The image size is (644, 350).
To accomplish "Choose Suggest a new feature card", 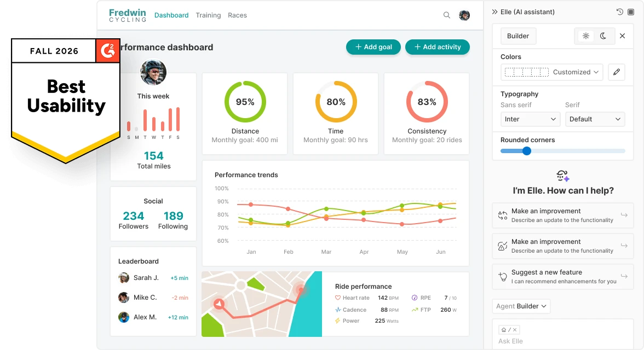I will tap(563, 277).
